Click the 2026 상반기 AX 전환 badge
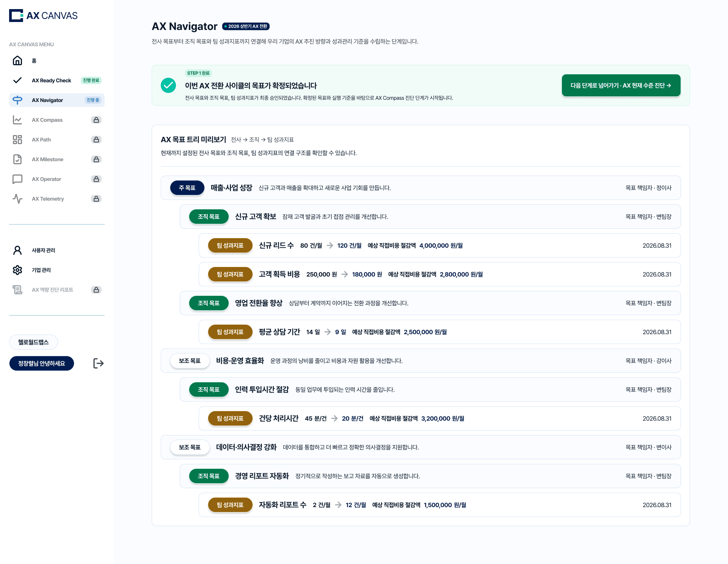This screenshot has height=564, width=728. point(246,26)
